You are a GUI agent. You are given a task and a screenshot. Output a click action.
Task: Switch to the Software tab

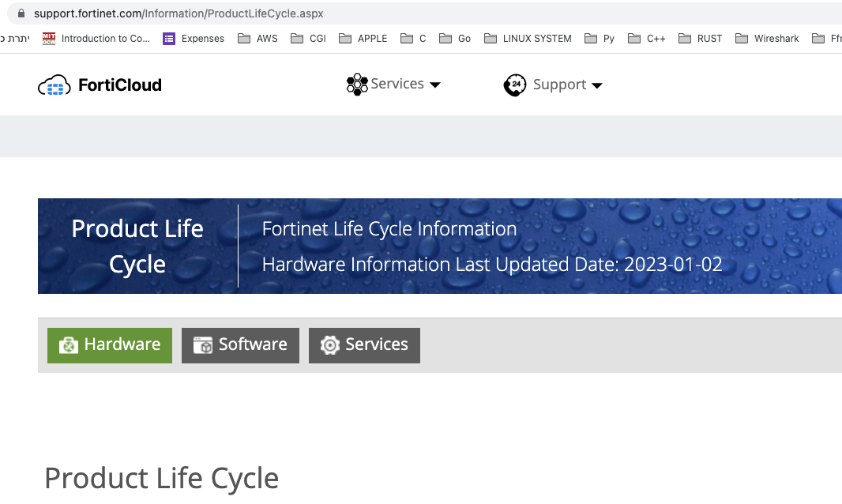coord(240,345)
